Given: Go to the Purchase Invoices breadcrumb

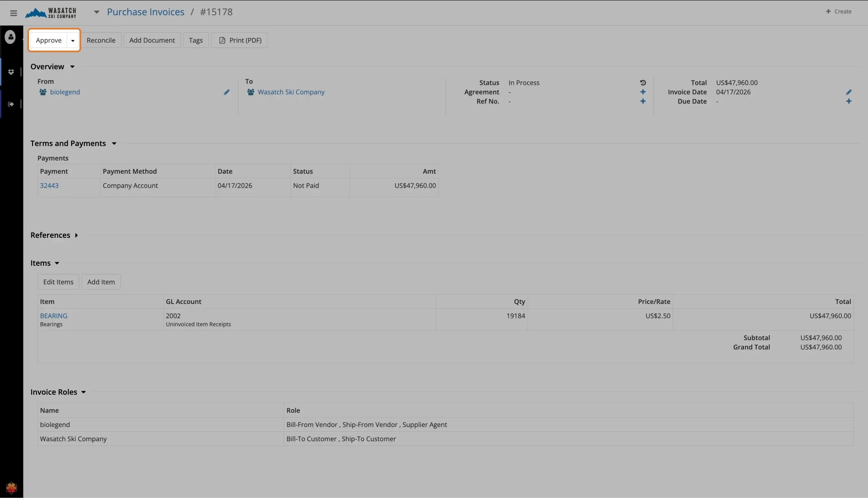Looking at the screenshot, I should (x=145, y=12).
